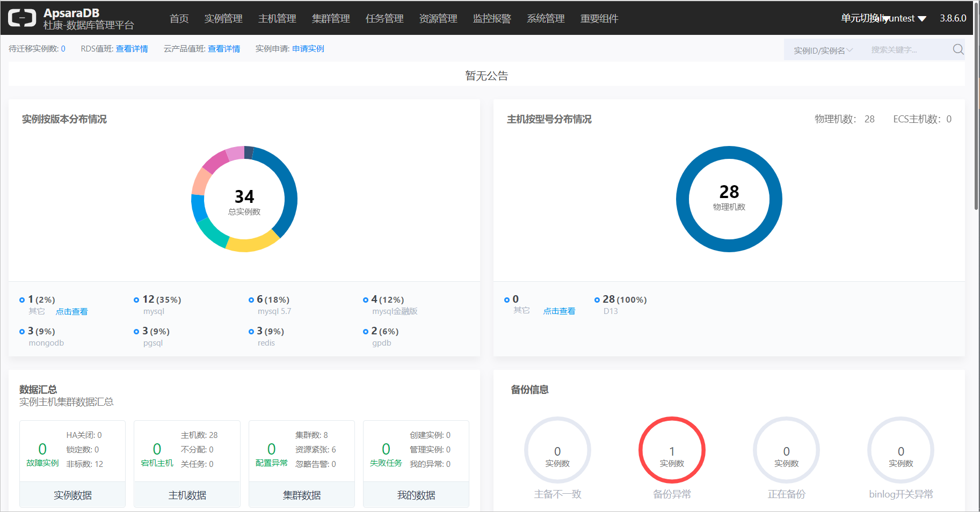Click the 资源紧张: 6 value

pyautogui.click(x=316, y=450)
